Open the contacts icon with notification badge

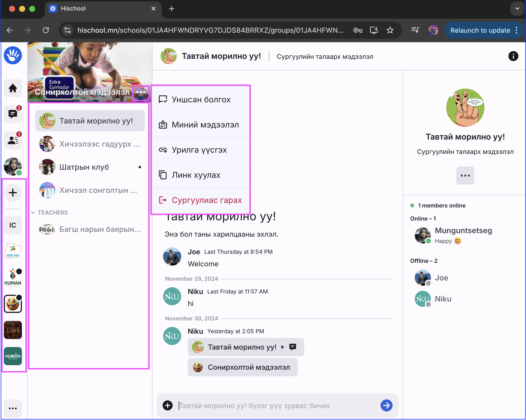pyautogui.click(x=13, y=140)
